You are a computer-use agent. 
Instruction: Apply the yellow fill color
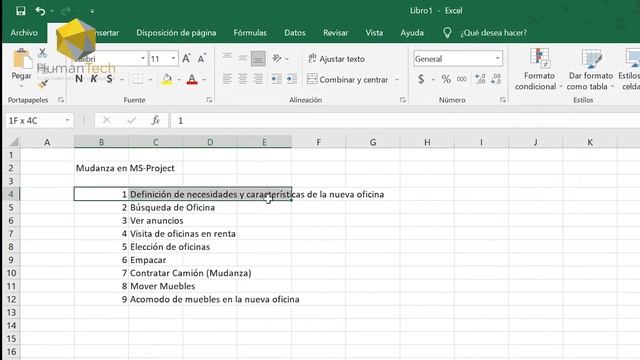pos(167,79)
